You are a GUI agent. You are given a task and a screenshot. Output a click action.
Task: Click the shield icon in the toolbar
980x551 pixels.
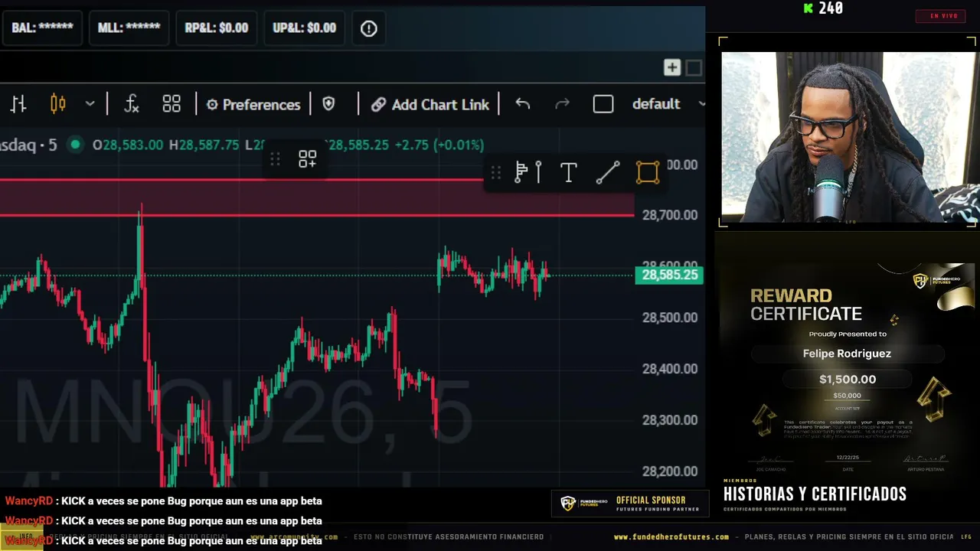(329, 104)
